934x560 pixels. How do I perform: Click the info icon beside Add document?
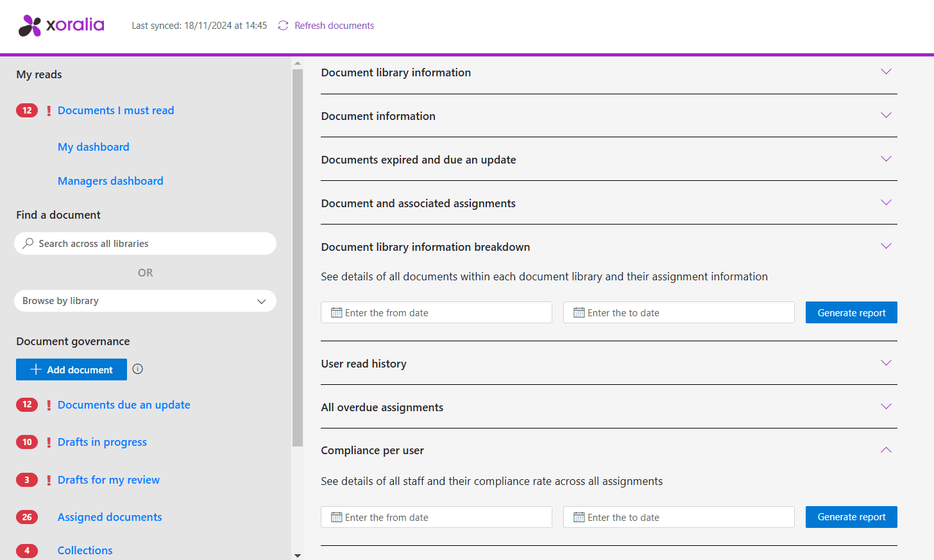(138, 369)
